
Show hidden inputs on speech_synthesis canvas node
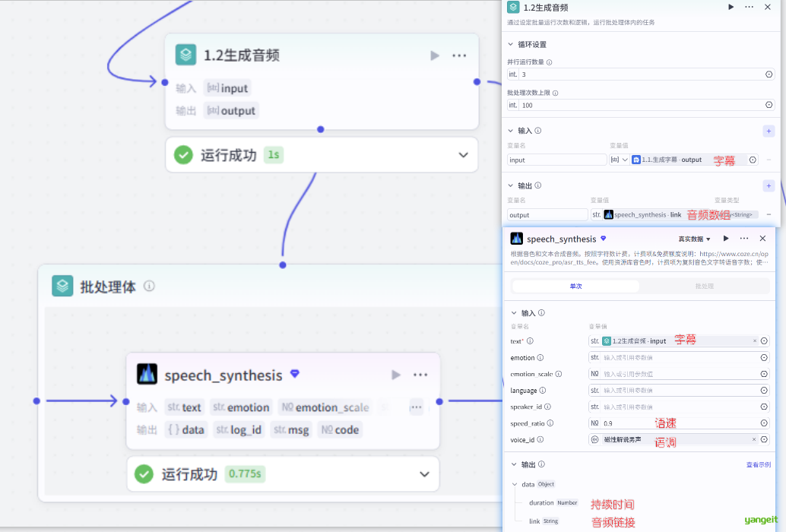coord(416,407)
